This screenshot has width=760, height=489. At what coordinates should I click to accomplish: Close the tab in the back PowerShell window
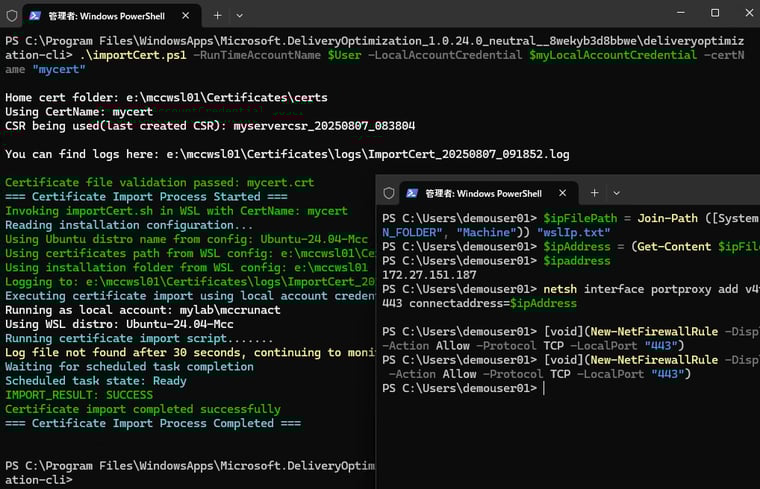tap(186, 16)
